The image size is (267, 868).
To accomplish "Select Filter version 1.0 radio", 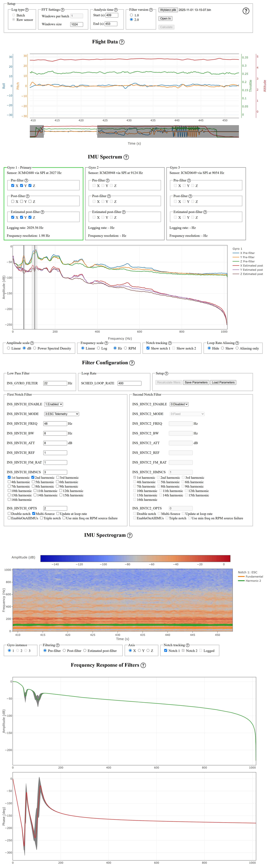I will click(x=131, y=15).
